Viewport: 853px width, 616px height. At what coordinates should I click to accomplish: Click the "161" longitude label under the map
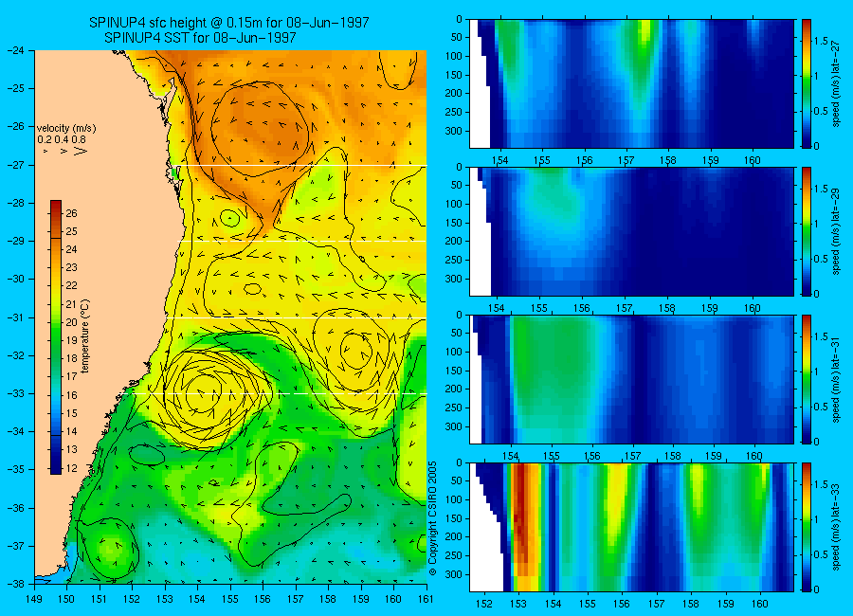pyautogui.click(x=426, y=599)
